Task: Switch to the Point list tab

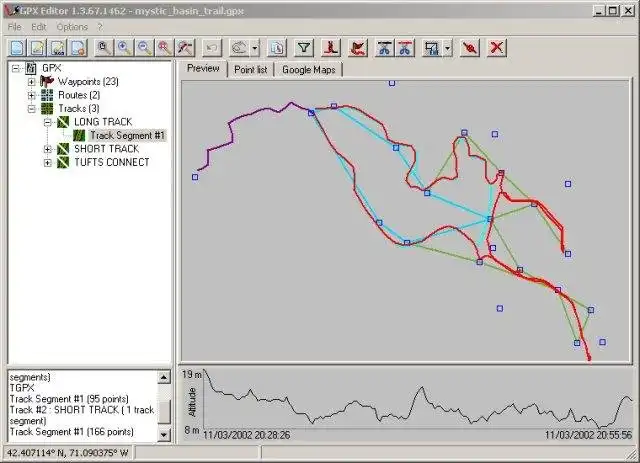Action: (251, 70)
